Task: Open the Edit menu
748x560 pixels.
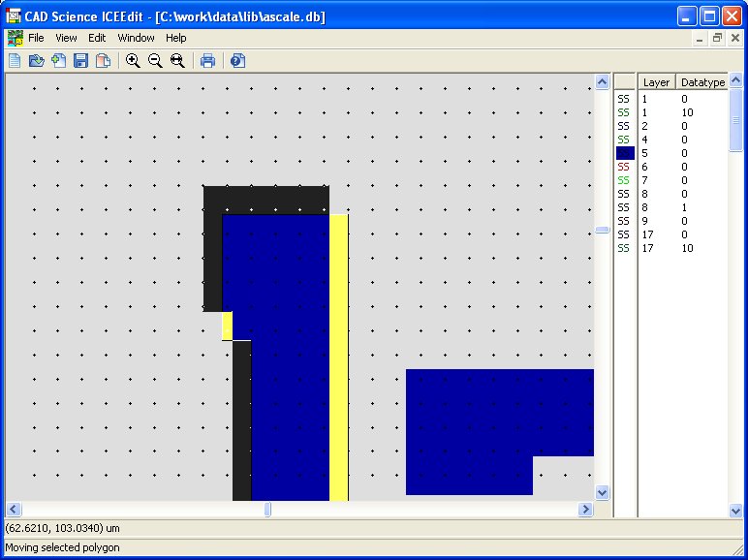Action: 97,38
